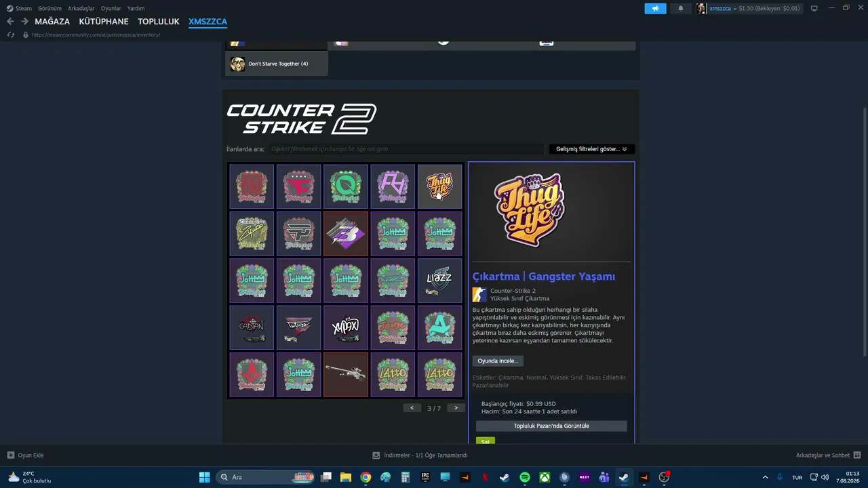Viewport: 868px width, 488px height.
Task: Open the Steam menu
Action: pos(19,8)
